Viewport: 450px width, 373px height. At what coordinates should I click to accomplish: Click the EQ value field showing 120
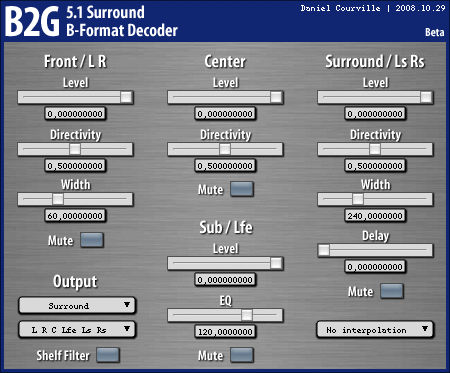pyautogui.click(x=225, y=332)
